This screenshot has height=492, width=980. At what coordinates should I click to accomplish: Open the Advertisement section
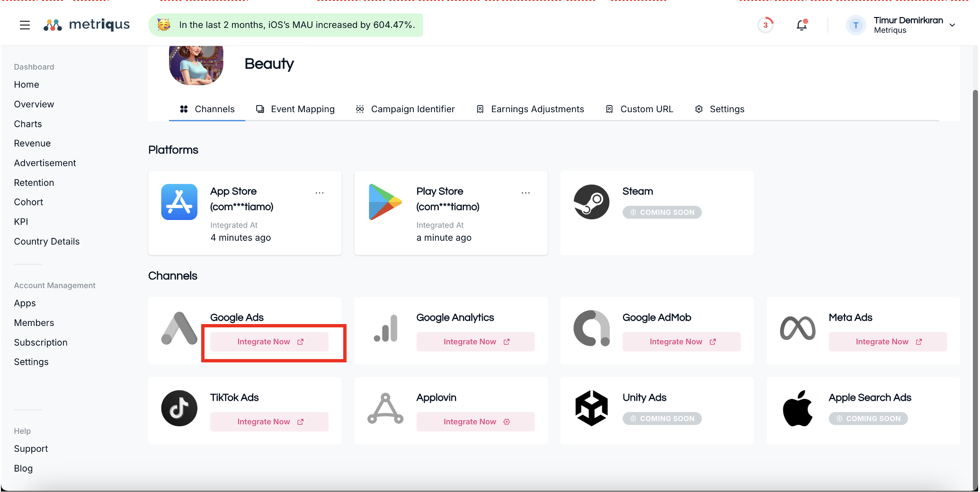pos(45,163)
